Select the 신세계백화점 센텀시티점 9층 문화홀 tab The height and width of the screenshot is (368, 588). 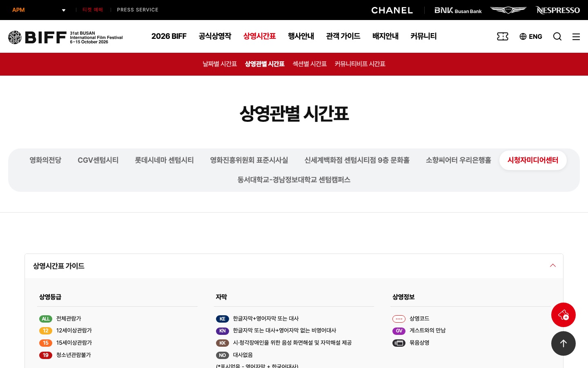tap(357, 160)
